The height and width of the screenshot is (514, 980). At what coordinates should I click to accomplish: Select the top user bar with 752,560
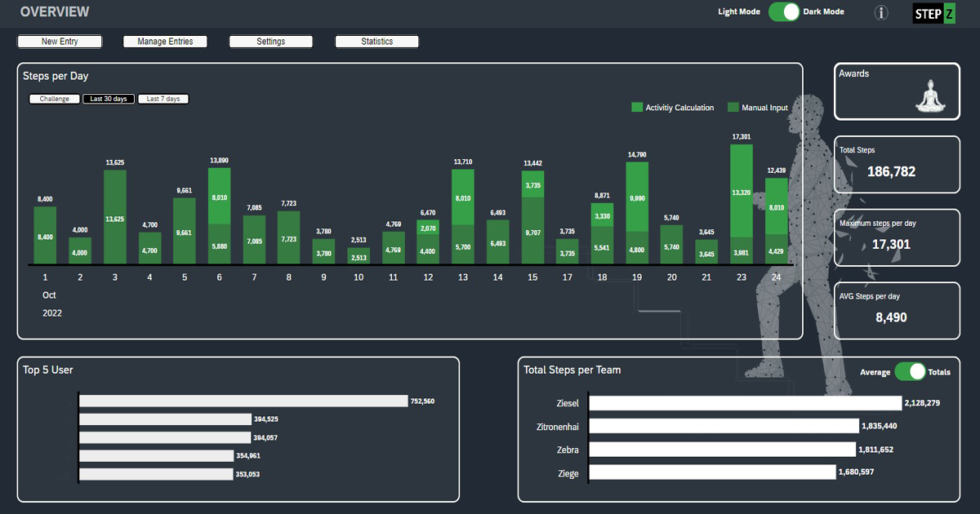[243, 401]
